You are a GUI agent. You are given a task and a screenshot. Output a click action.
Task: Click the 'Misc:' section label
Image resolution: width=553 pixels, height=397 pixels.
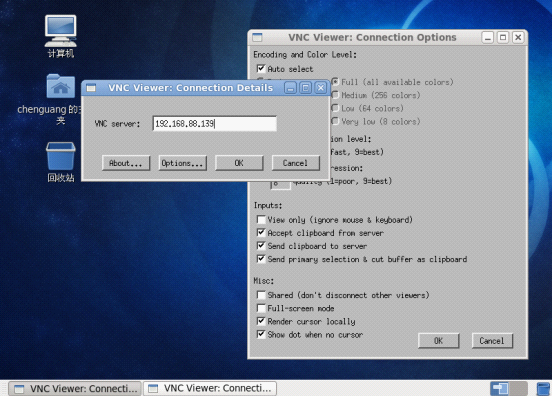tap(263, 281)
